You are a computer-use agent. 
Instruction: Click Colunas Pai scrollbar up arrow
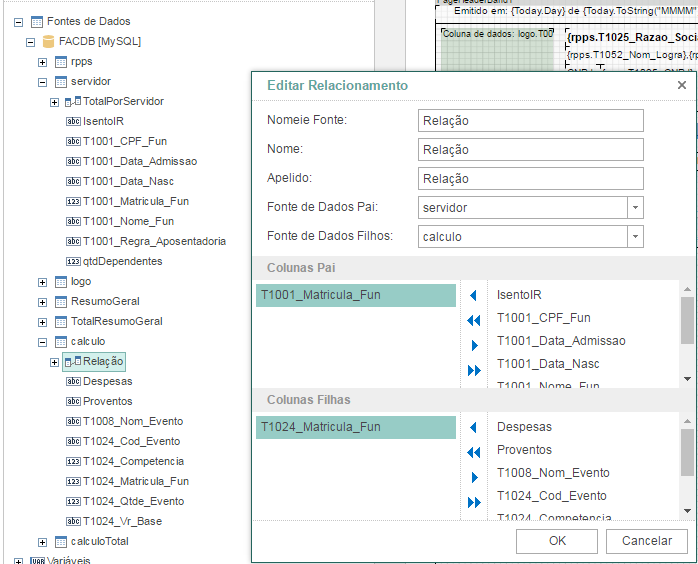point(687,289)
